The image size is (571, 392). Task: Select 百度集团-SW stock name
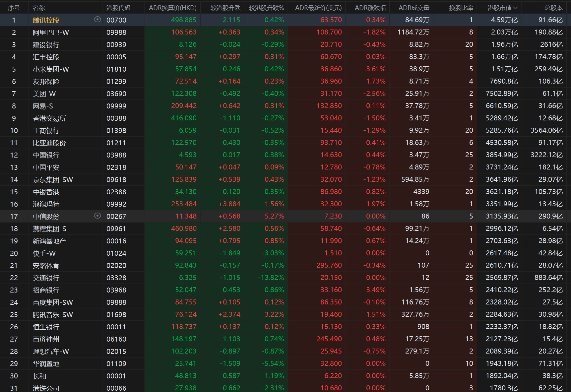[x=53, y=302]
